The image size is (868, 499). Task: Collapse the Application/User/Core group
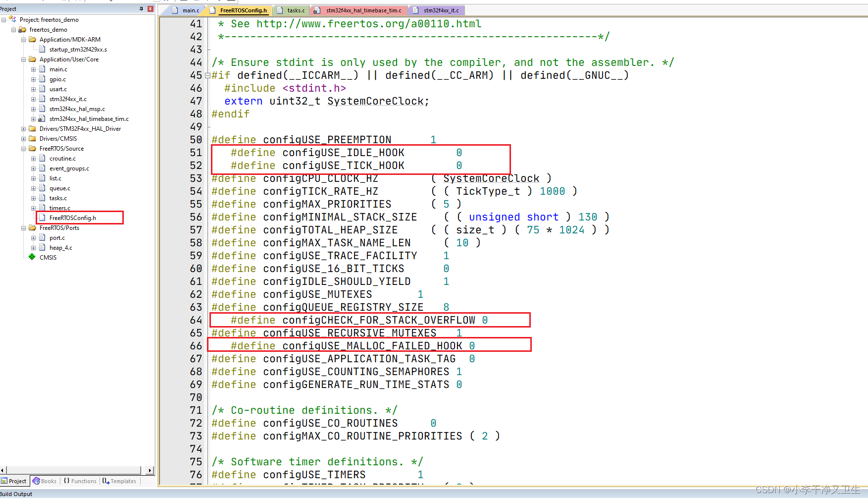pos(23,59)
